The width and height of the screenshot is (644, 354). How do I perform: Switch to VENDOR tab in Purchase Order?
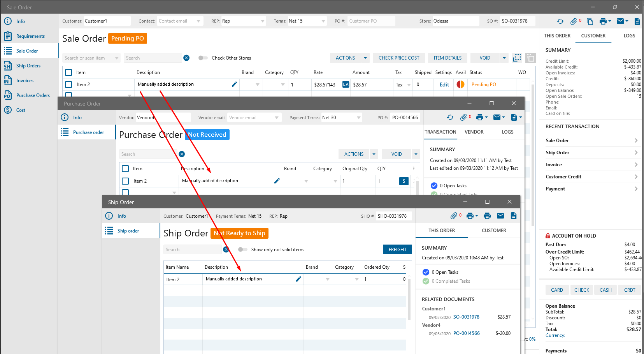[x=474, y=132]
